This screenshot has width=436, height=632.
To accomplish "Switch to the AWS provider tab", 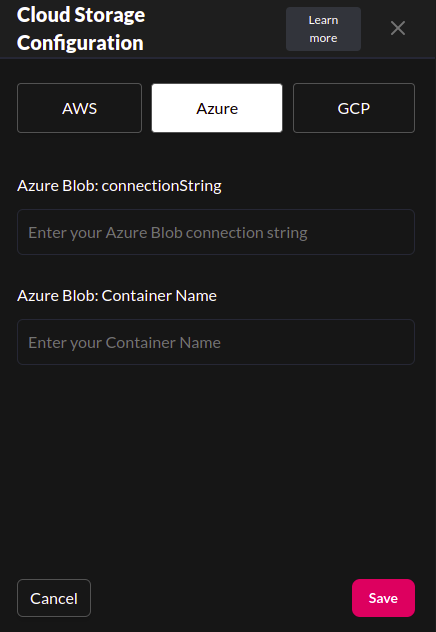I will tap(79, 108).
